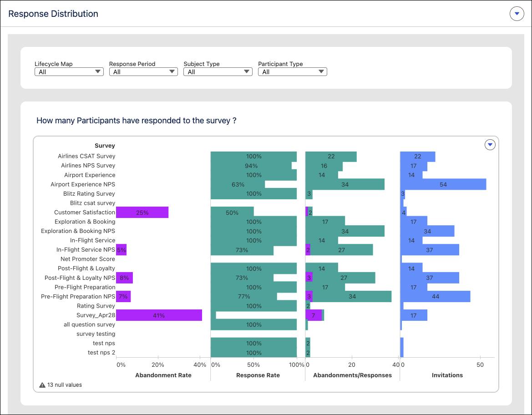Open the Participant Type dropdown
Viewport: 532px width, 415px height.
pos(293,71)
